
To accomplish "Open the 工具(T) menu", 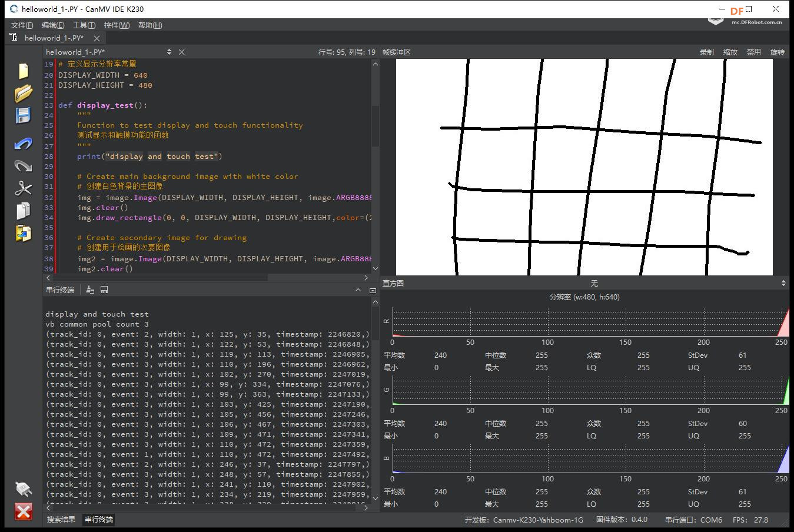I will tap(84, 25).
